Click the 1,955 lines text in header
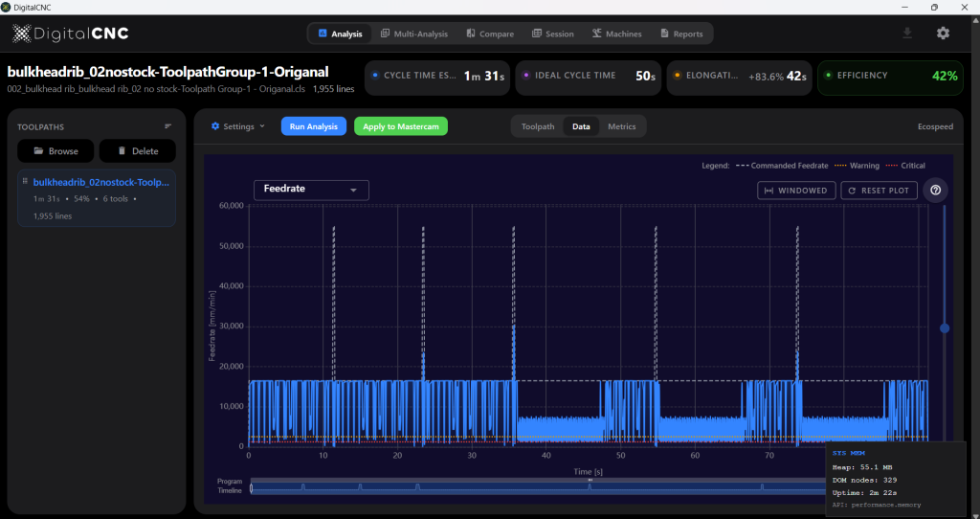 pyautogui.click(x=333, y=89)
